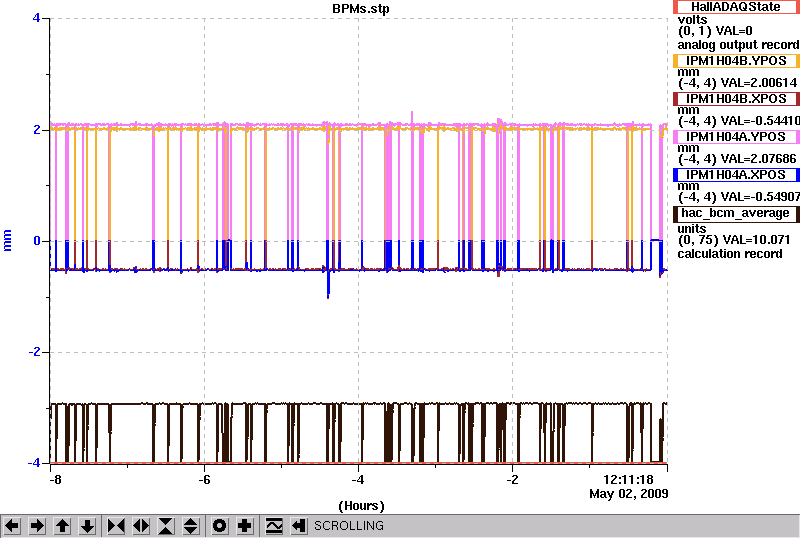Click the SCROLLING status label
Image resolution: width=800 pixels, height=538 pixels.
tap(349, 526)
